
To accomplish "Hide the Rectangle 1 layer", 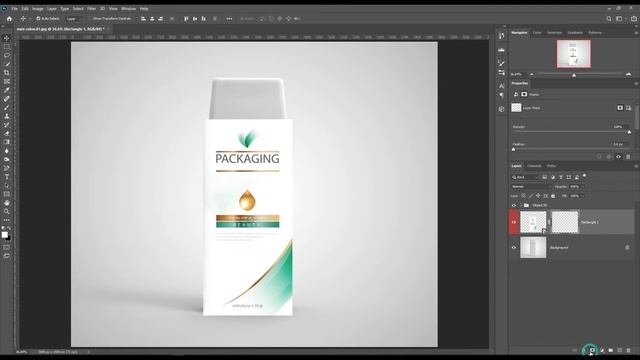I will point(514,222).
